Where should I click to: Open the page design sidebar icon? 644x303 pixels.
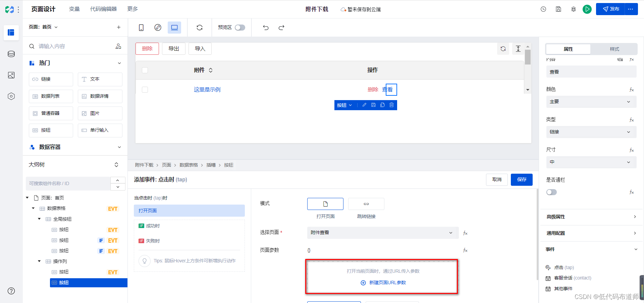(x=11, y=33)
